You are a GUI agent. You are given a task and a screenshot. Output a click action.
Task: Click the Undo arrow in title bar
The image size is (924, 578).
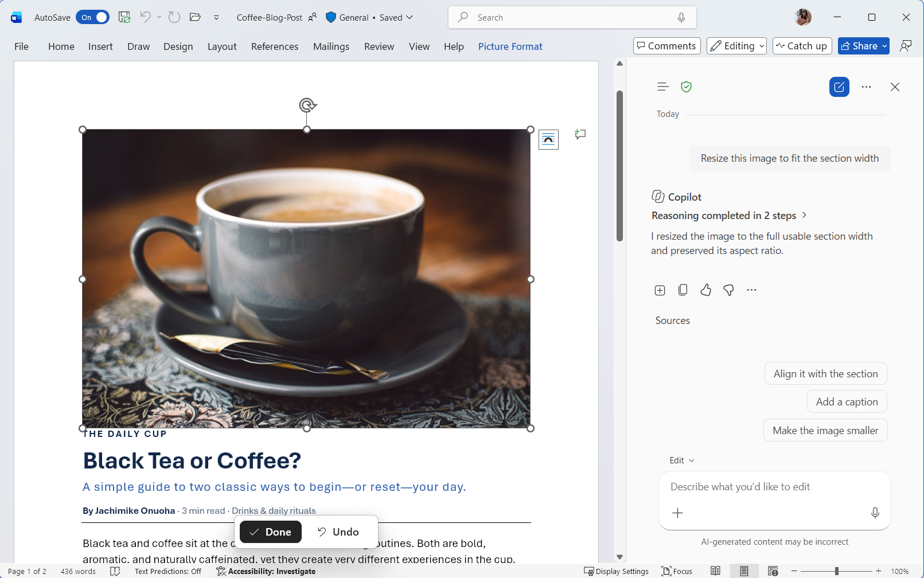146,17
